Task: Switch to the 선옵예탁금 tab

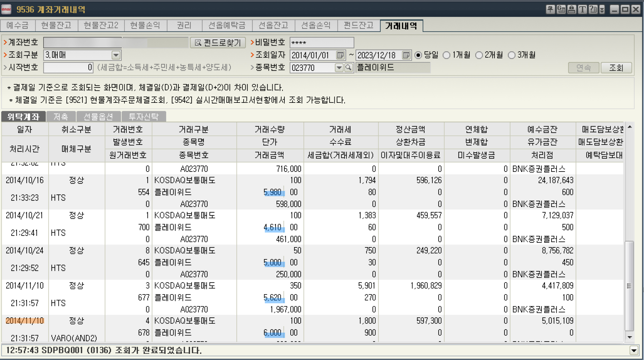Action: (x=227, y=26)
